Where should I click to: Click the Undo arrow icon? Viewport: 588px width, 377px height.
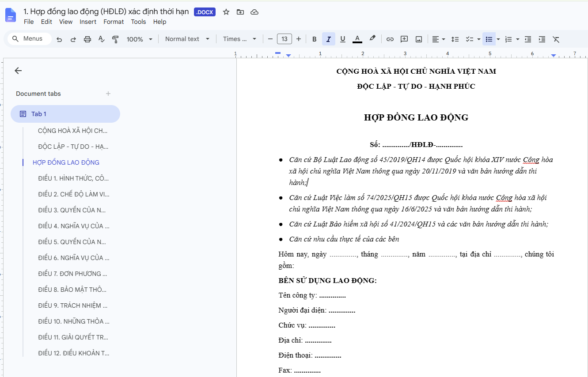pos(59,39)
